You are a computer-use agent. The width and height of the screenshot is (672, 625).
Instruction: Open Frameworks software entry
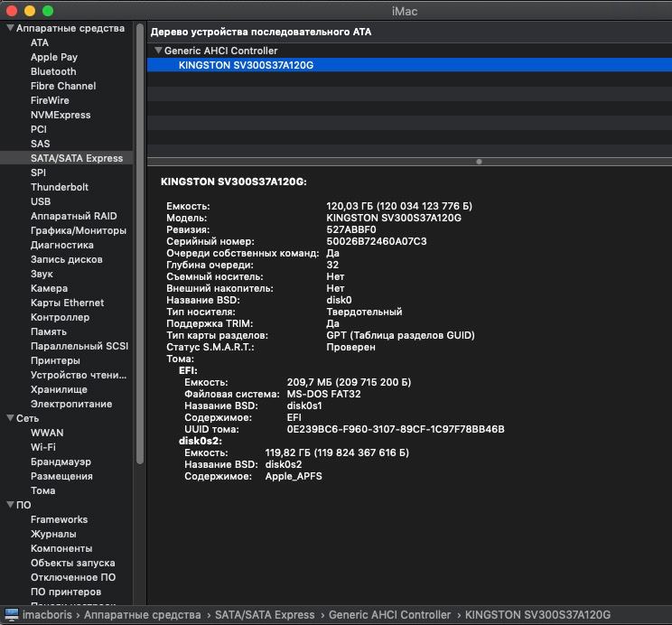(59, 519)
